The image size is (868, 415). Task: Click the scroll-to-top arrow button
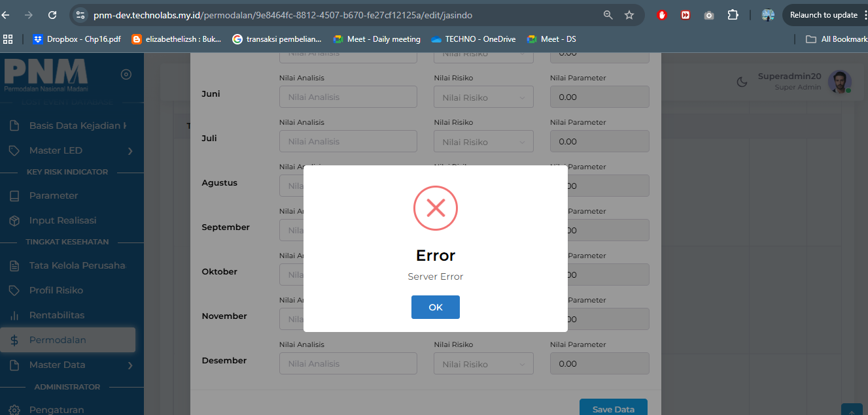(851, 410)
